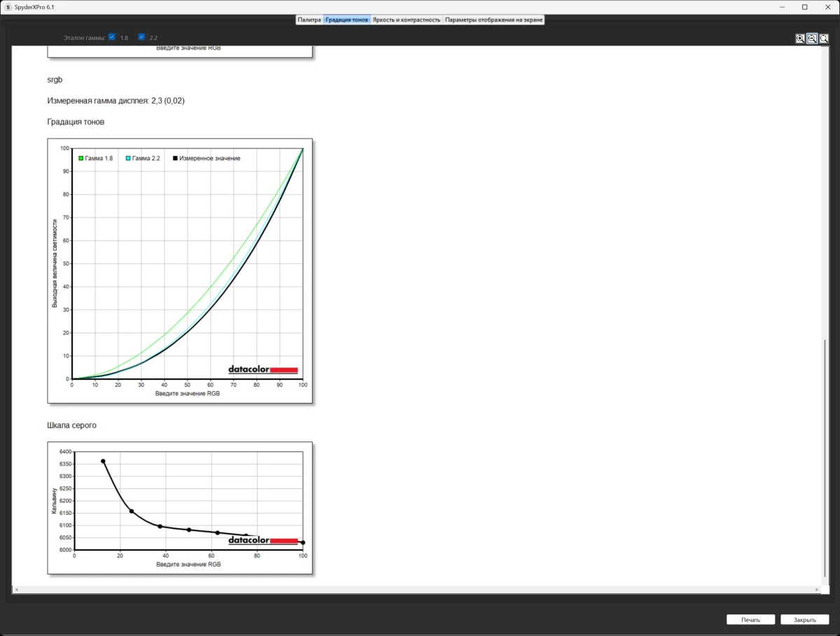840x636 pixels.
Task: Toggle the gamma 2.2 reference checkbox
Action: click(141, 37)
